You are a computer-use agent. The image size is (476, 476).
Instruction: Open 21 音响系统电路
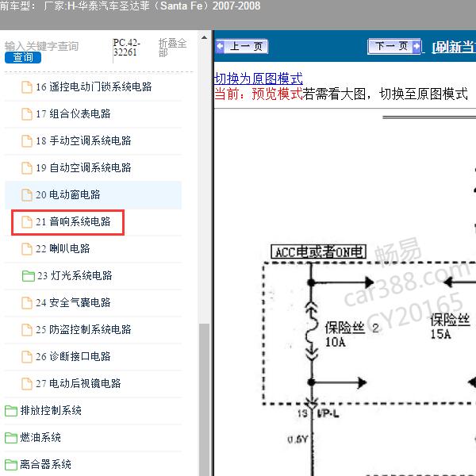coord(73,221)
